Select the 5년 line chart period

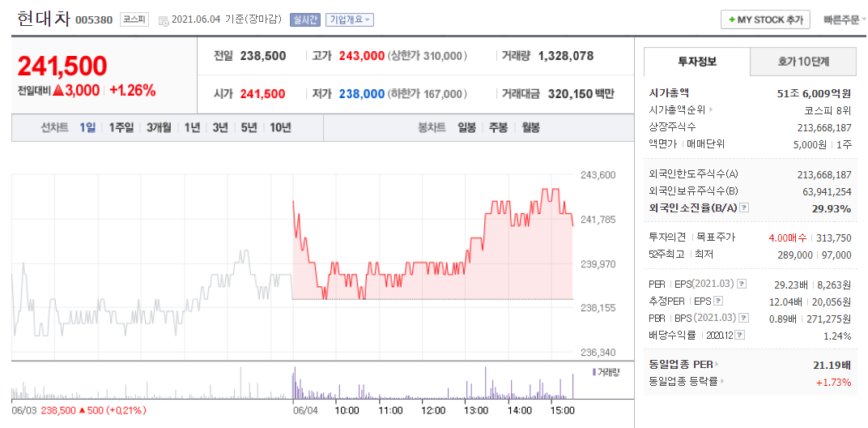click(249, 127)
